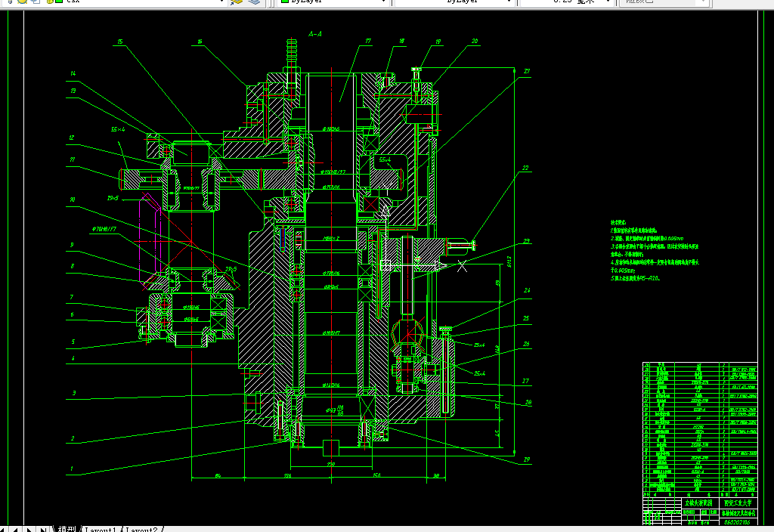The height and width of the screenshot is (532, 774).
Task: Click part callout number 2
Action: (73, 439)
